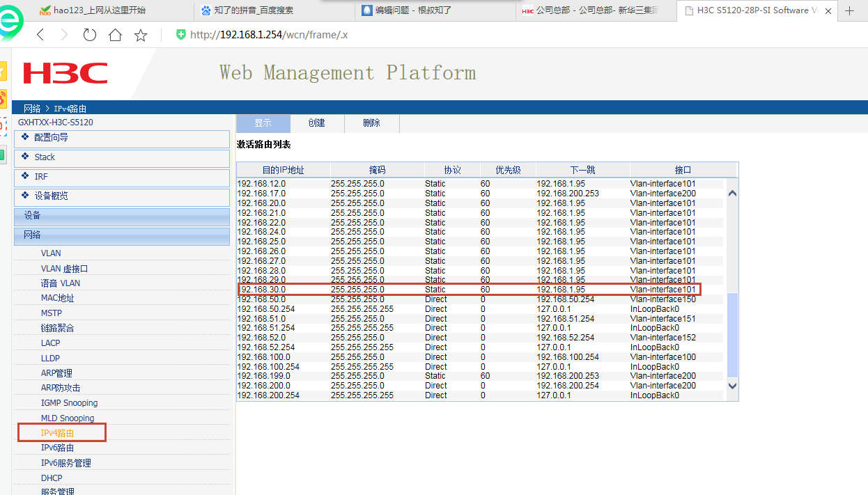868x495 pixels.
Task: Open IGMP Snooping menu item
Action: click(69, 403)
